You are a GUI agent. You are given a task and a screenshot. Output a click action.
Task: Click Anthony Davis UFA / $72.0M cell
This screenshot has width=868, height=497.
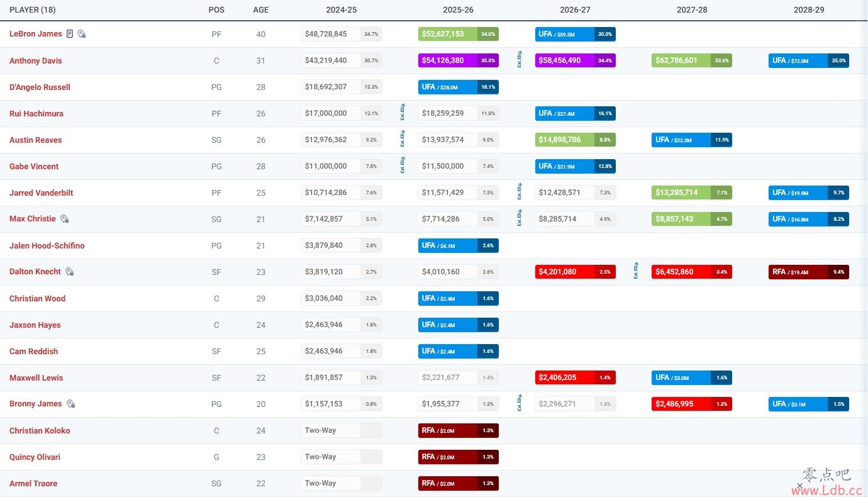pyautogui.click(x=809, y=60)
